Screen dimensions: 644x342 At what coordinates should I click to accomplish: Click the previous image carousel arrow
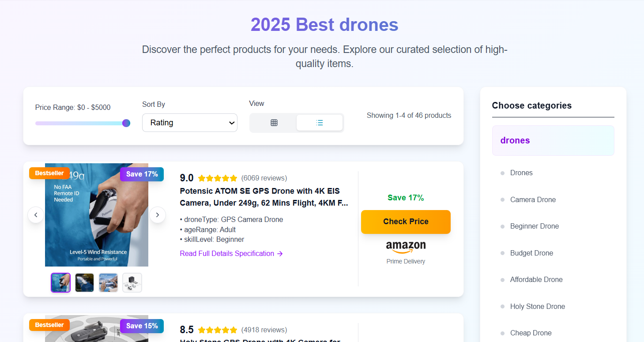click(36, 215)
